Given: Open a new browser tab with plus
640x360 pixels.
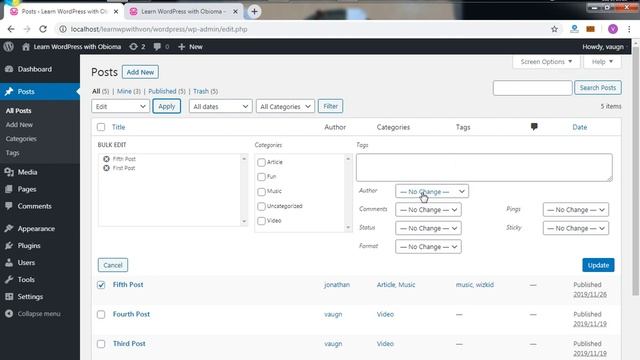Looking at the screenshot, I should pos(254,11).
